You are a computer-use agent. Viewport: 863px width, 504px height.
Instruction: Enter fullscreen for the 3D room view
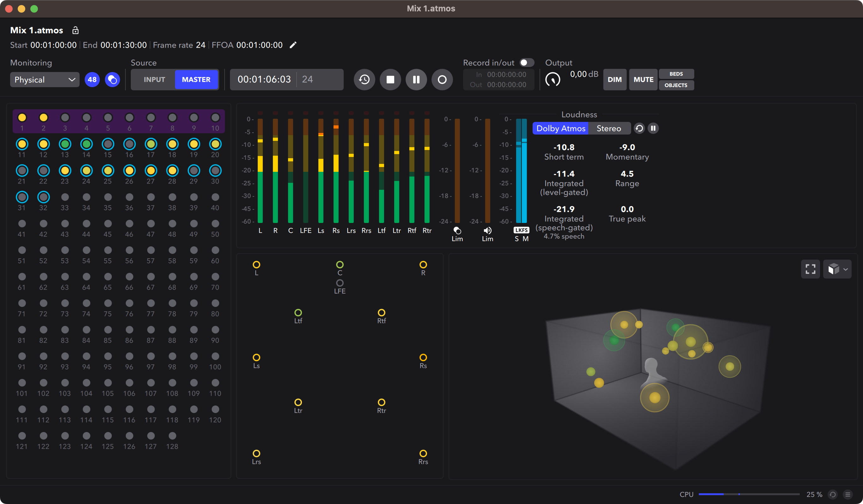tap(810, 269)
